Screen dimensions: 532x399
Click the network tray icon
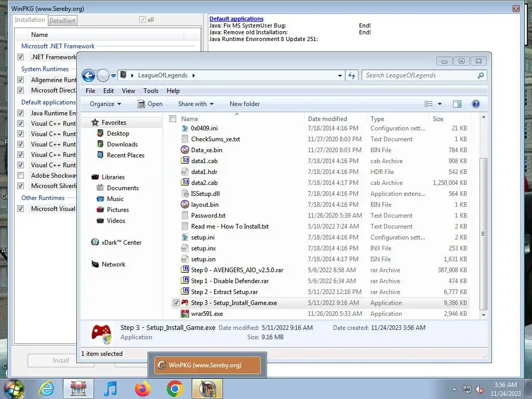tap(467, 390)
